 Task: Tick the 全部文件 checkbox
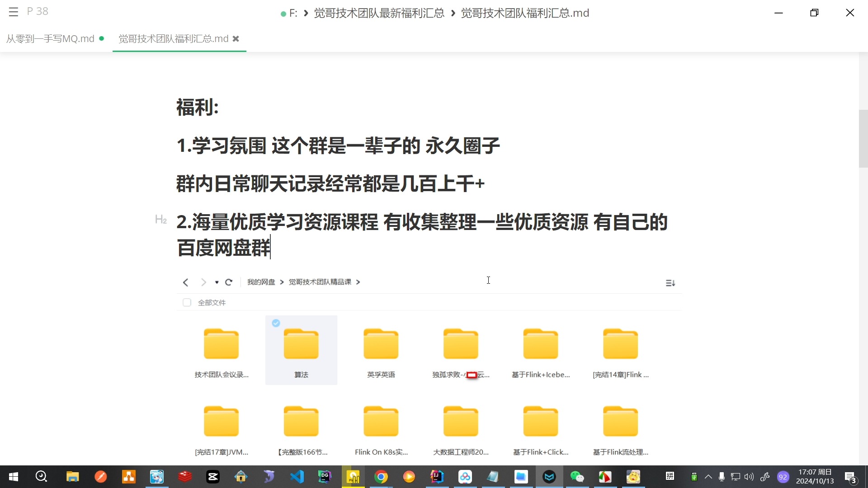click(x=187, y=303)
